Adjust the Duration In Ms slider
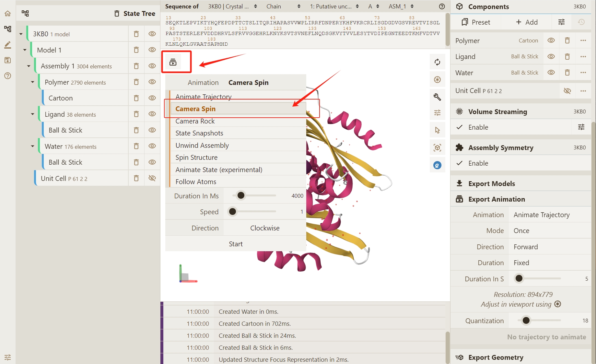 [x=241, y=195]
